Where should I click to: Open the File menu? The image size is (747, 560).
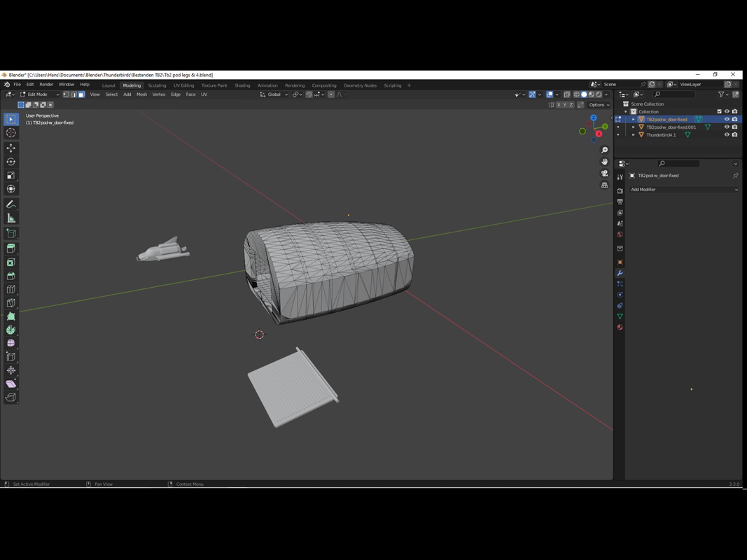[x=17, y=84]
